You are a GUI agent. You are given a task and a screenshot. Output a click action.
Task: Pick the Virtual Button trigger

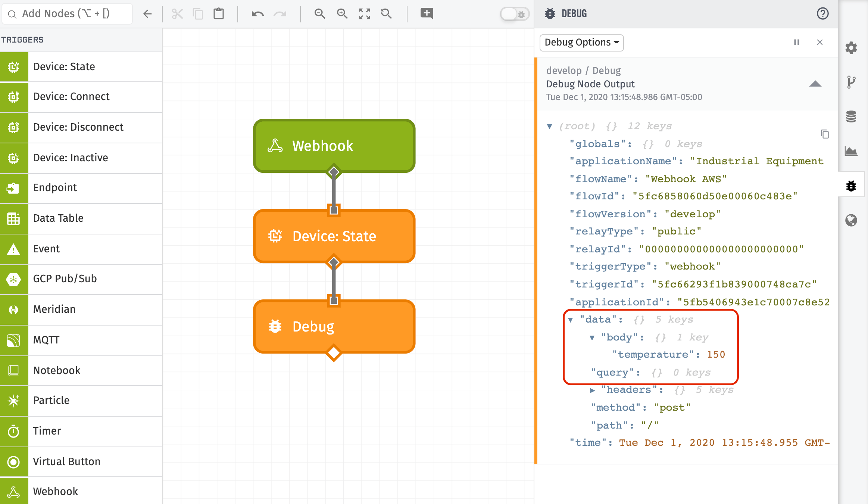[x=81, y=462]
